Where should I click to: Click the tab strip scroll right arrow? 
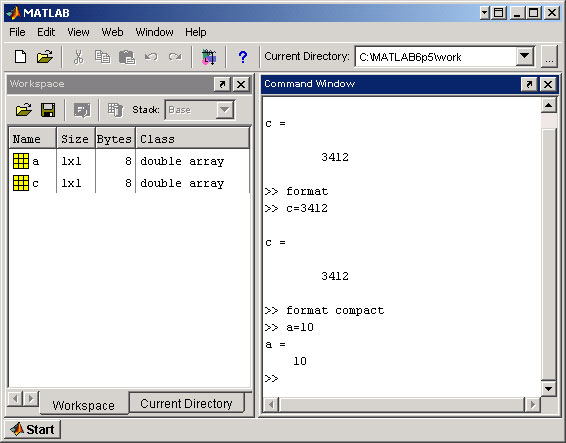(31, 399)
